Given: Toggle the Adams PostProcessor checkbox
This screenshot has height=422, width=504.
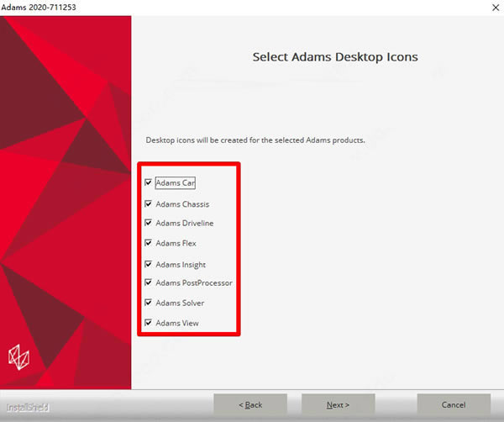Looking at the screenshot, I should point(149,282).
